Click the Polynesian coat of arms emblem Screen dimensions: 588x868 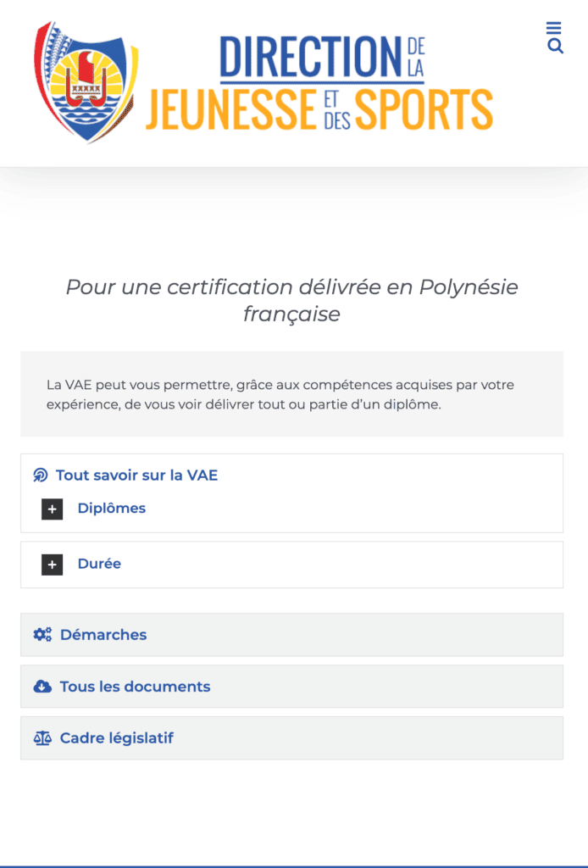click(86, 82)
